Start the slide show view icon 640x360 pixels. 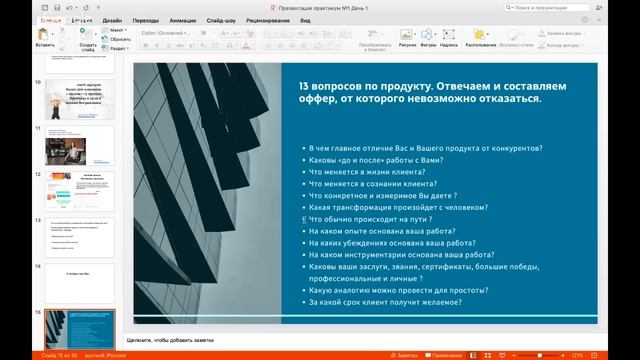(x=502, y=356)
